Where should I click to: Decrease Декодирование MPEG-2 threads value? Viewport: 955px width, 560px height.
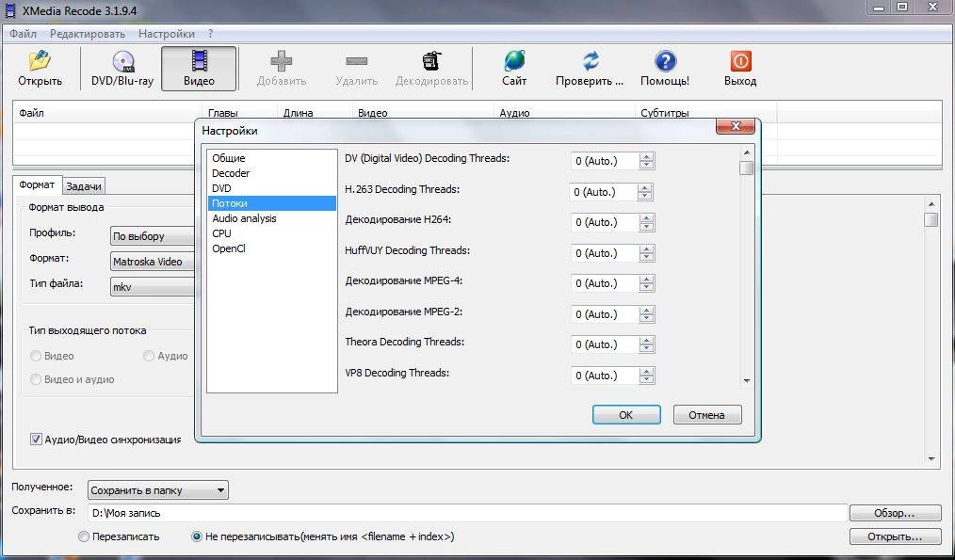646,319
